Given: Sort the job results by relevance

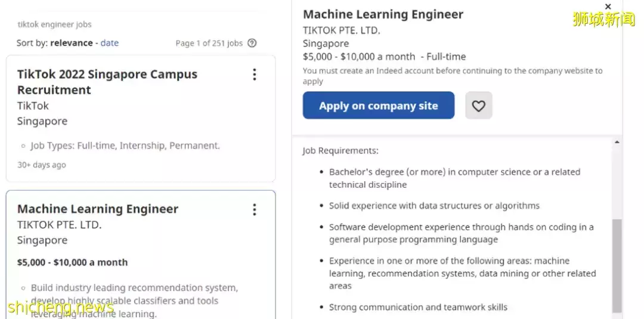Looking at the screenshot, I should [x=72, y=43].
